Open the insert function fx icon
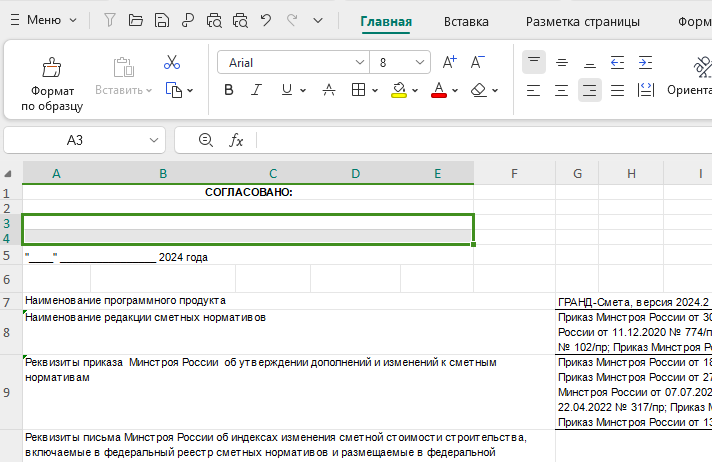The width and height of the screenshot is (712, 462). point(236,140)
